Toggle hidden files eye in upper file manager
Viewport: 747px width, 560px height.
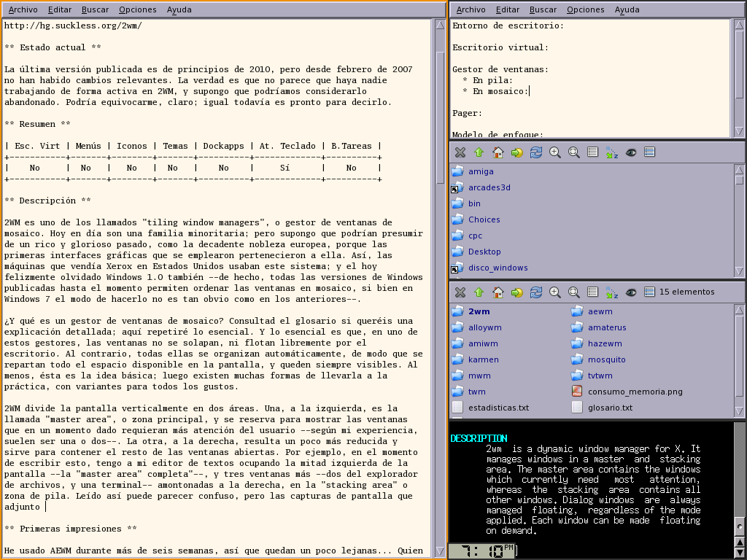(x=631, y=152)
